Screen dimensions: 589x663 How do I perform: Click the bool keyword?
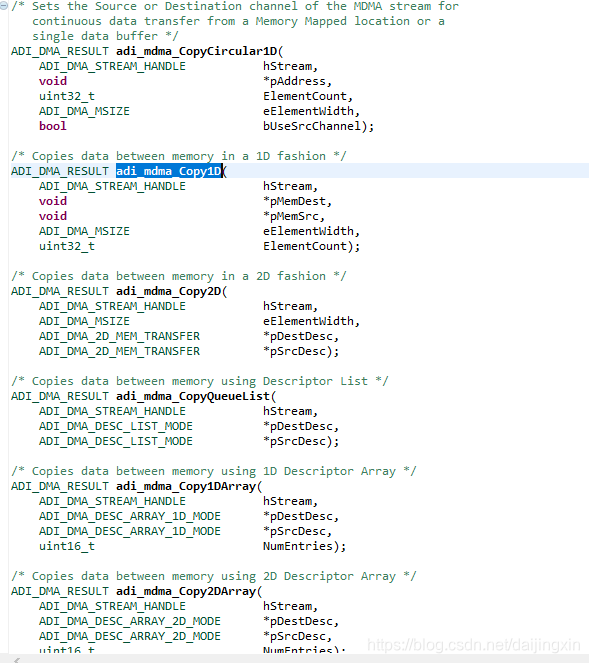(53, 126)
